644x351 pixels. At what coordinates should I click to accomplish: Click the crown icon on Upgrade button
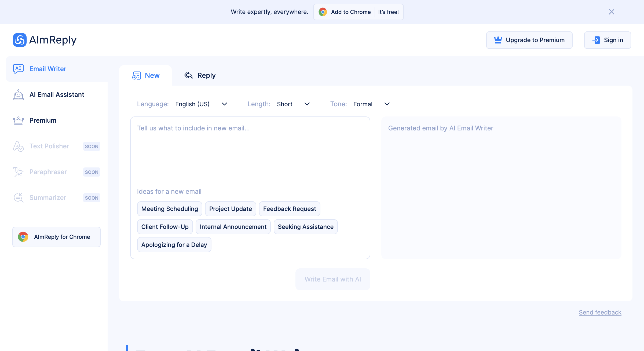point(498,40)
